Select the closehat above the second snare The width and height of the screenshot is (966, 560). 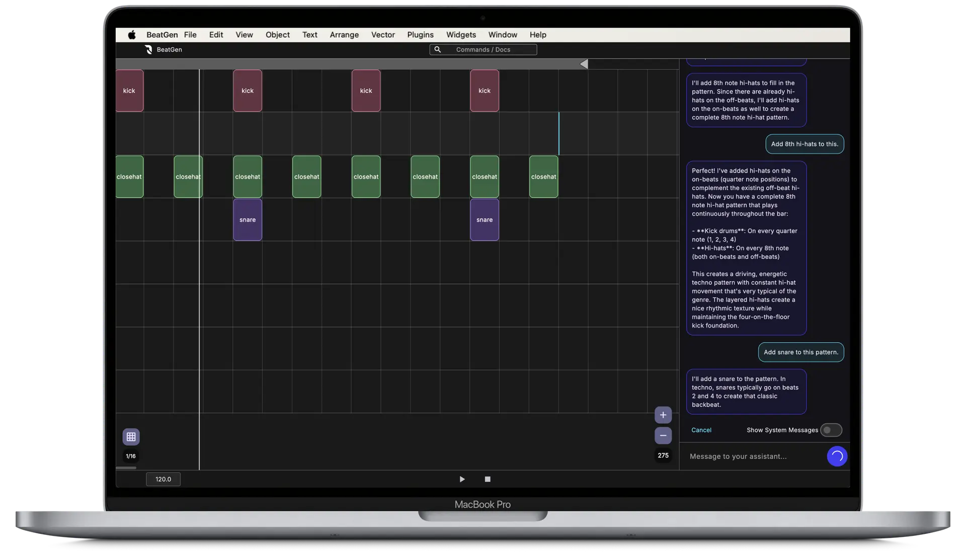pyautogui.click(x=485, y=177)
